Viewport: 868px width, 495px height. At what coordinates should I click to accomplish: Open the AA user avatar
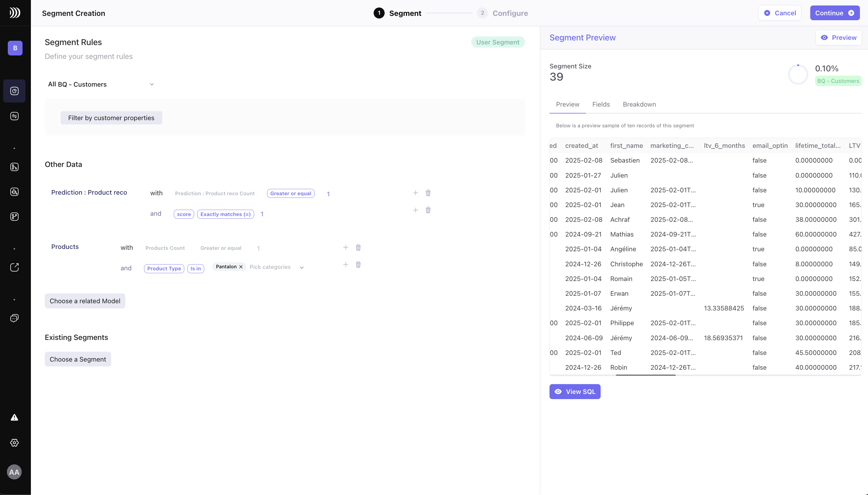(x=14, y=472)
